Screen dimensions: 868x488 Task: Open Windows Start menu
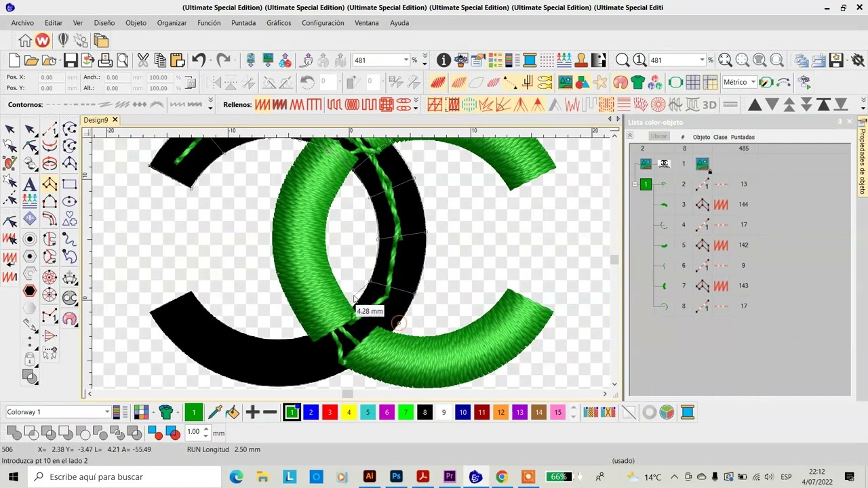(x=13, y=477)
